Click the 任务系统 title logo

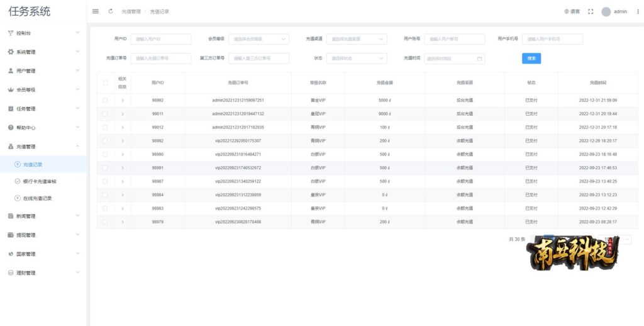(29, 11)
